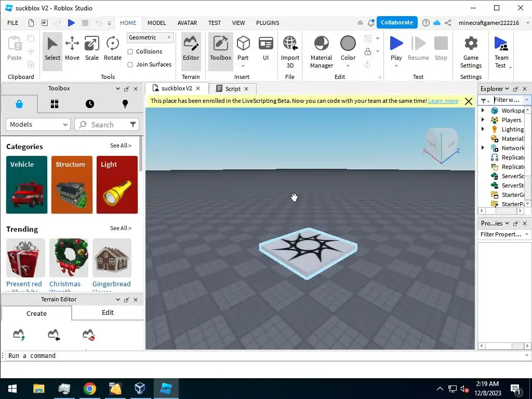This screenshot has width=532, height=399.
Task: Open the AVATAR ribbon tab
Action: (187, 23)
